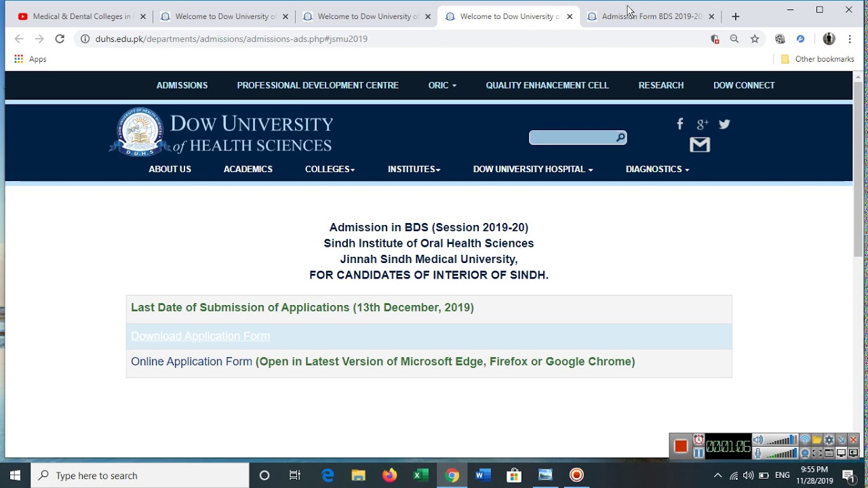The width and height of the screenshot is (868, 488).
Task: Open the recorder's alarm clock schedule icon
Action: 698,440
